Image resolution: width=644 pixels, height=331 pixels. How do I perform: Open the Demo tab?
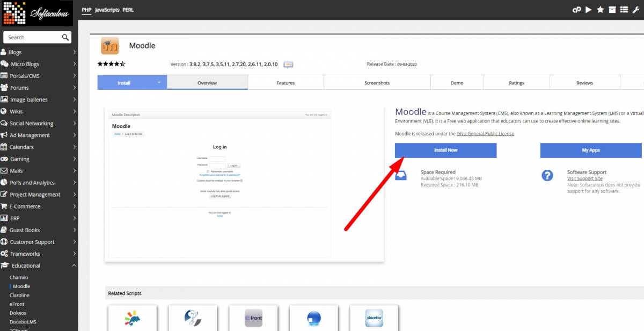tap(457, 83)
